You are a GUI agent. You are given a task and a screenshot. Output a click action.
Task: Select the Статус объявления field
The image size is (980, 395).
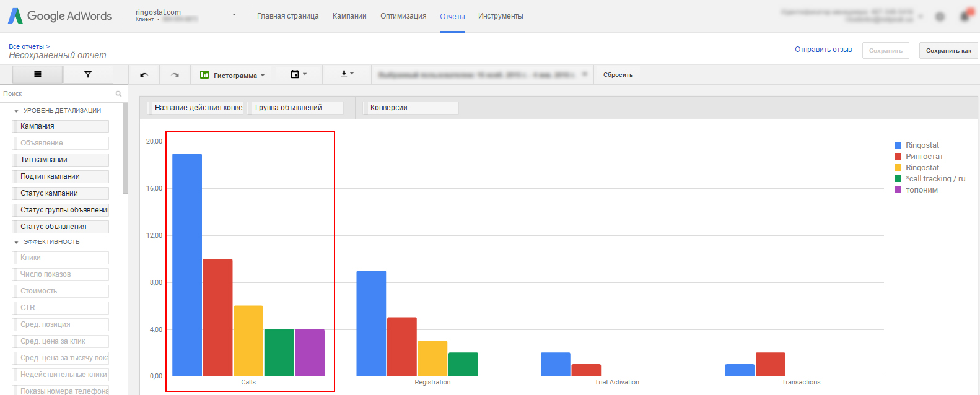[61, 227]
